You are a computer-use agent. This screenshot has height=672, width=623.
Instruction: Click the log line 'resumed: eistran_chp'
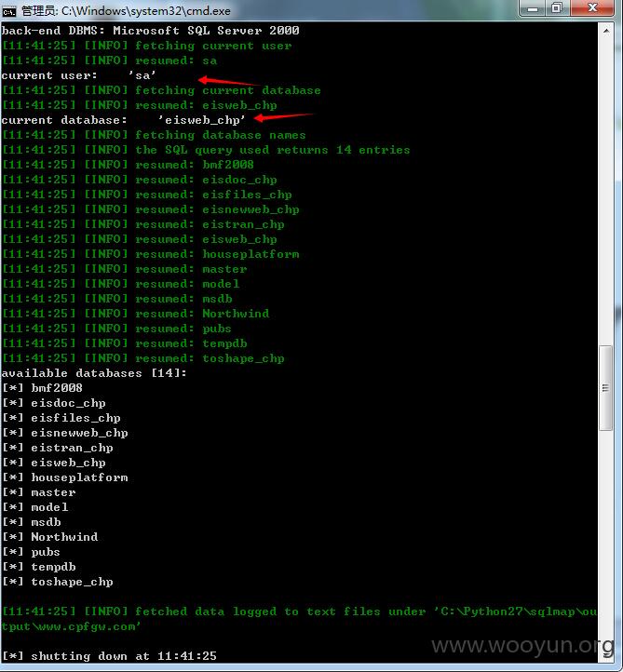[143, 224]
